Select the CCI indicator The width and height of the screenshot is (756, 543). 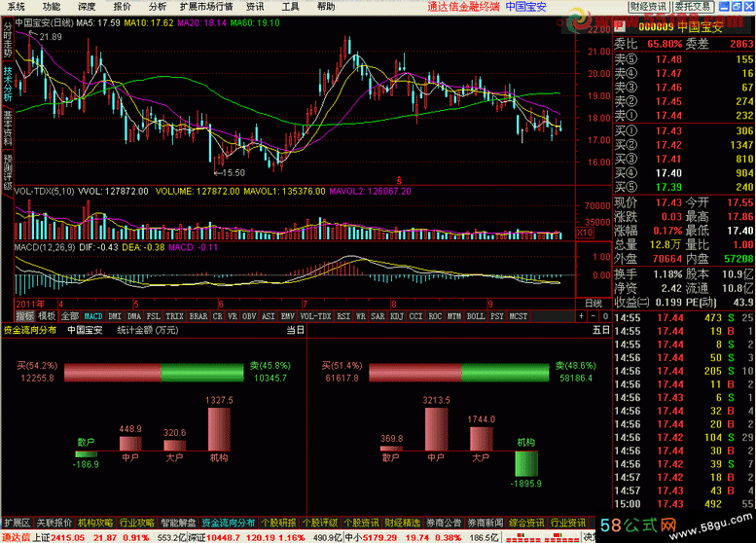[415, 316]
